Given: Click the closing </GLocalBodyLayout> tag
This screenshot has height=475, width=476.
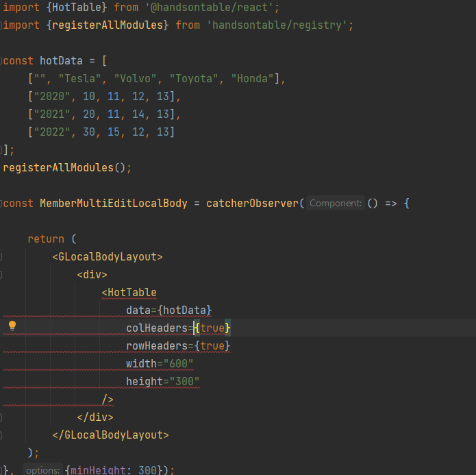Looking at the screenshot, I should pos(110,435).
